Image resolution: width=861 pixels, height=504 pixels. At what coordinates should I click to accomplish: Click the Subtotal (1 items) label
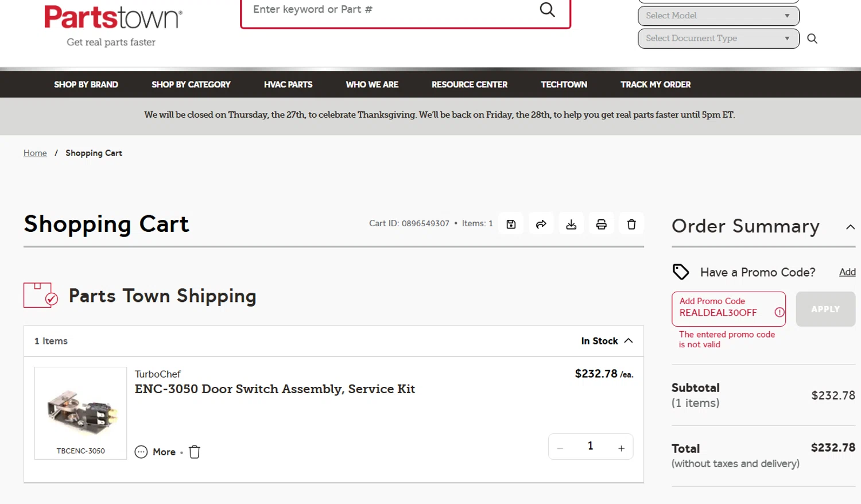696,395
